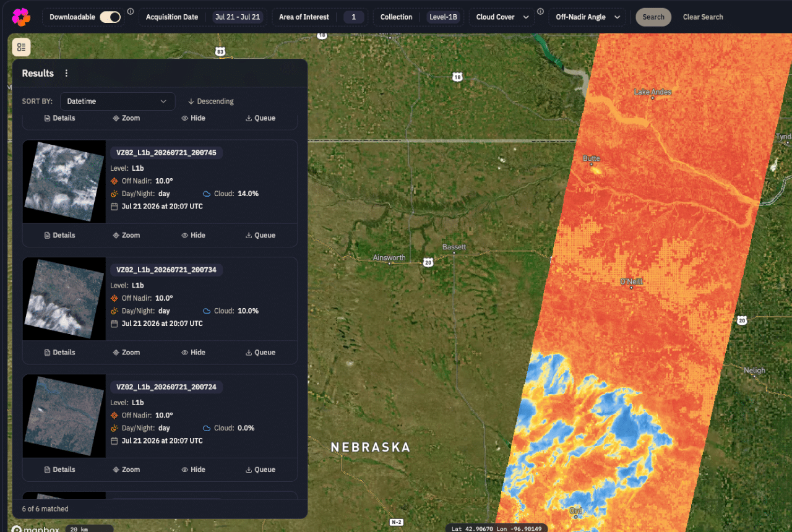This screenshot has height=532, width=792.
Task: Hide scene 200745 from map
Action: point(193,235)
